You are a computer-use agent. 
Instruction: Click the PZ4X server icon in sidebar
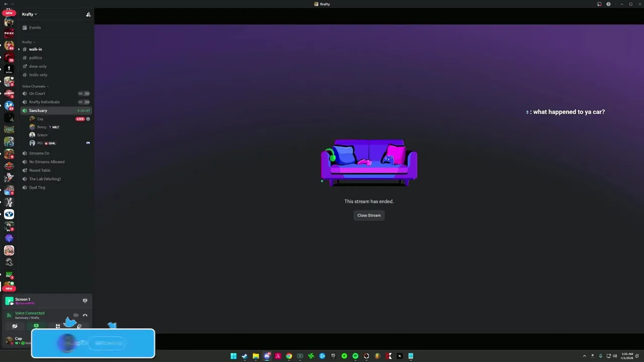tap(9, 34)
